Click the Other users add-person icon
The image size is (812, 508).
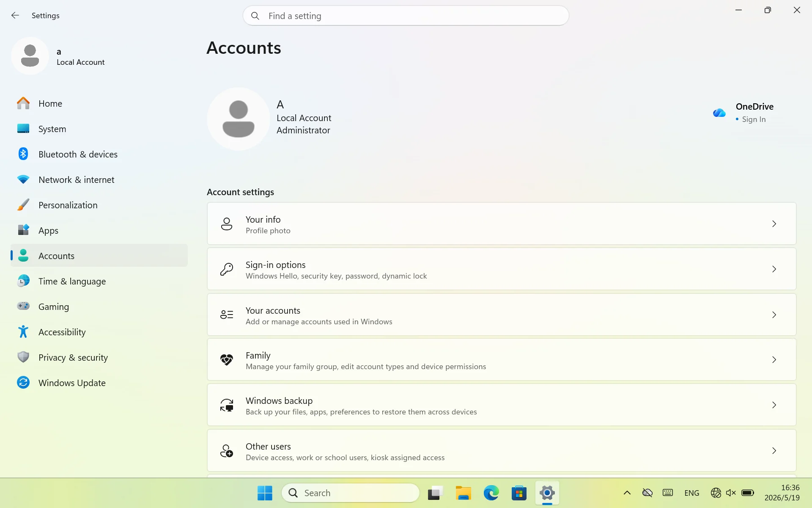[x=227, y=451]
